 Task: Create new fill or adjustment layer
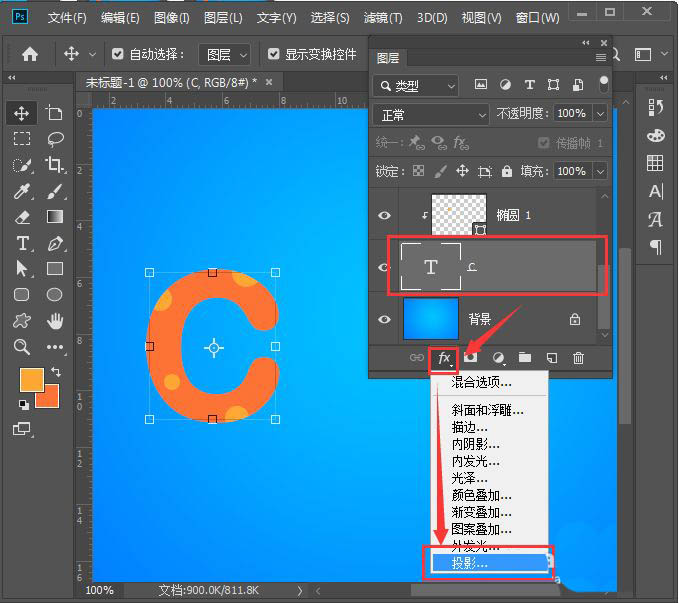point(498,358)
